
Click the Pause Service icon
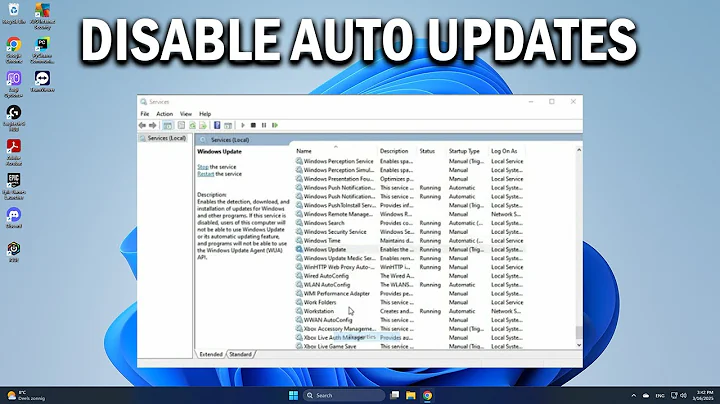pos(264,125)
